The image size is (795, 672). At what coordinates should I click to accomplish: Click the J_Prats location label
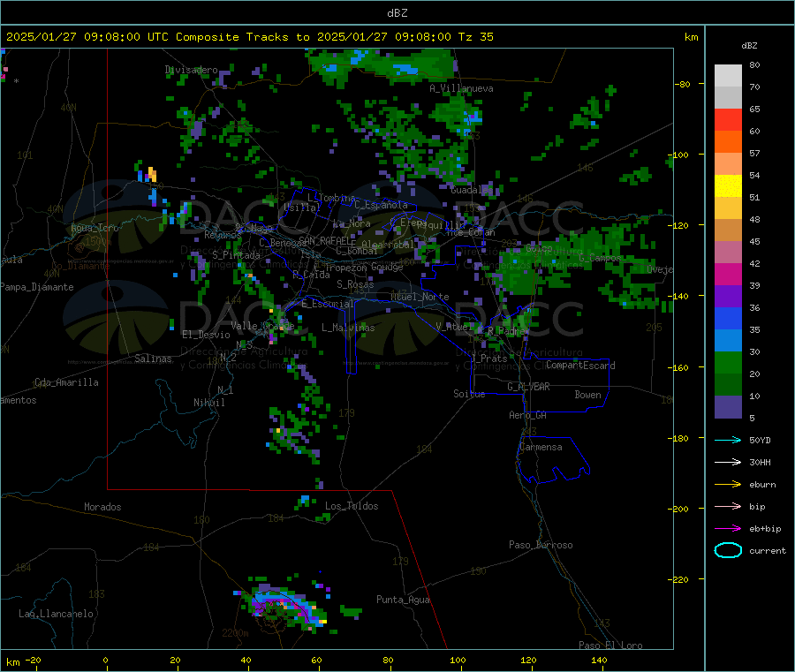(489, 359)
